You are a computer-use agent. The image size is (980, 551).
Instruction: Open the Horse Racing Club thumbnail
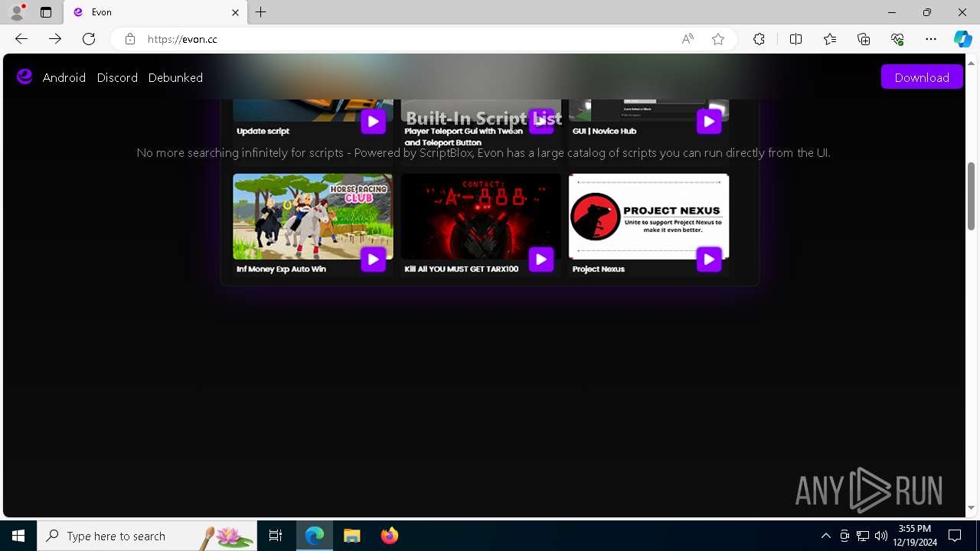pyautogui.click(x=312, y=217)
